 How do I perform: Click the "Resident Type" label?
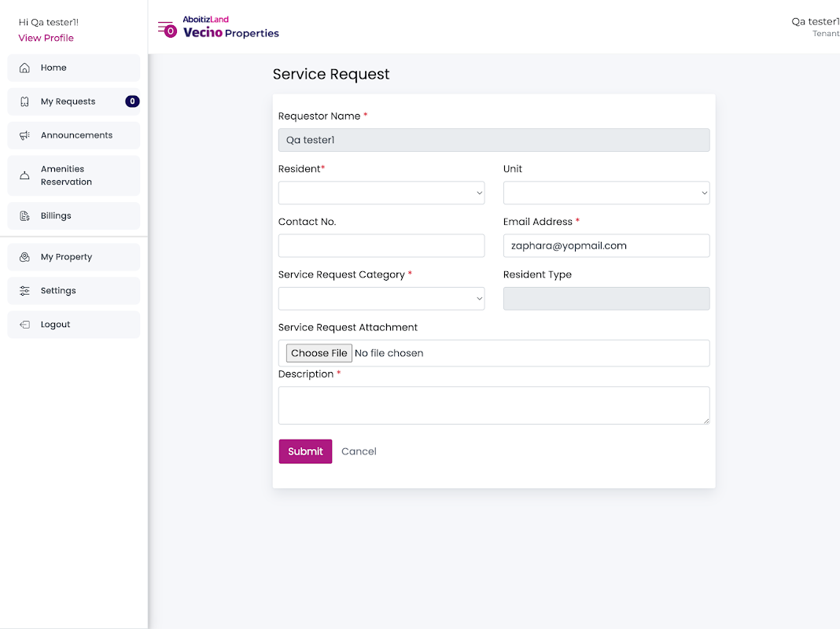pyautogui.click(x=537, y=274)
